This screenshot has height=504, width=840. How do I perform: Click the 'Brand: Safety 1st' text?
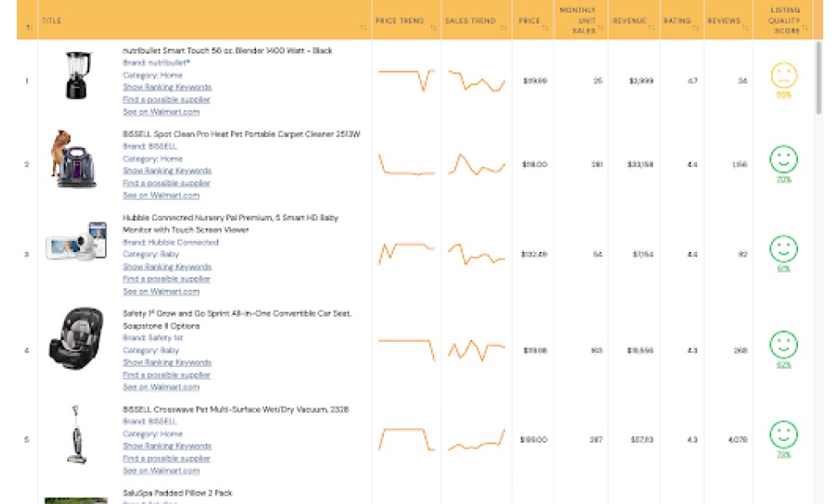[153, 338]
